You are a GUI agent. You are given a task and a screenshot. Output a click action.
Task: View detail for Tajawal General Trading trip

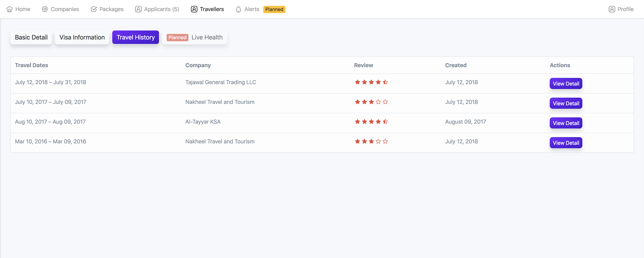(566, 83)
